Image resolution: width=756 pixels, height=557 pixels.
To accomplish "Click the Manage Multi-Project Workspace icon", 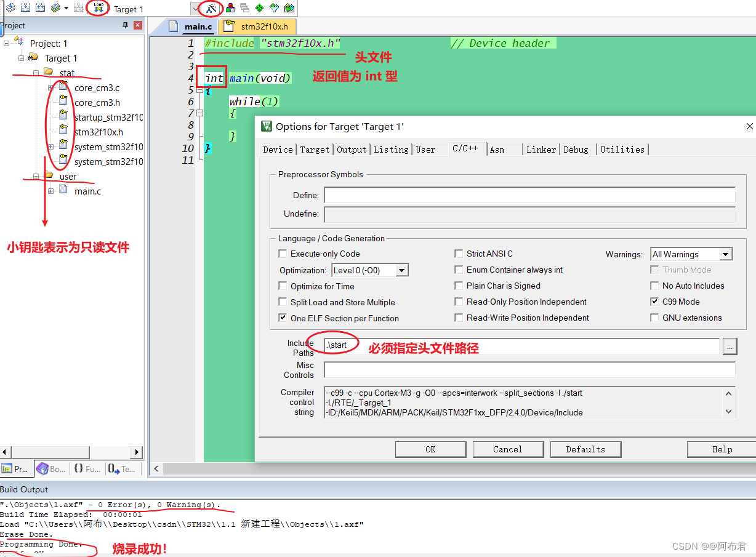I will pyautogui.click(x=244, y=8).
